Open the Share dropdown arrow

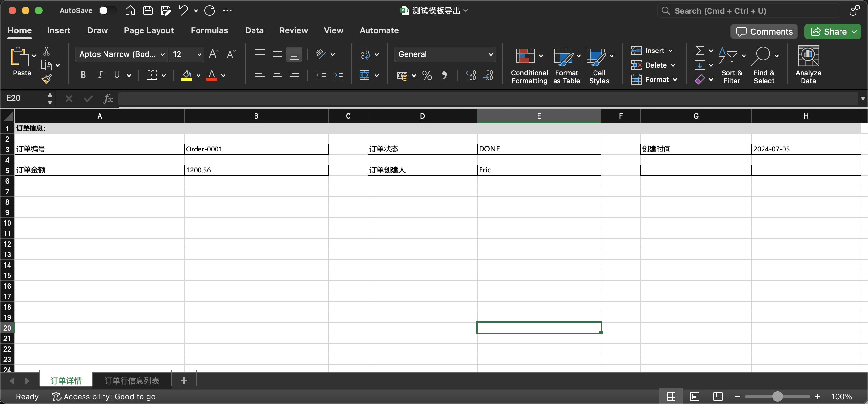coord(854,32)
